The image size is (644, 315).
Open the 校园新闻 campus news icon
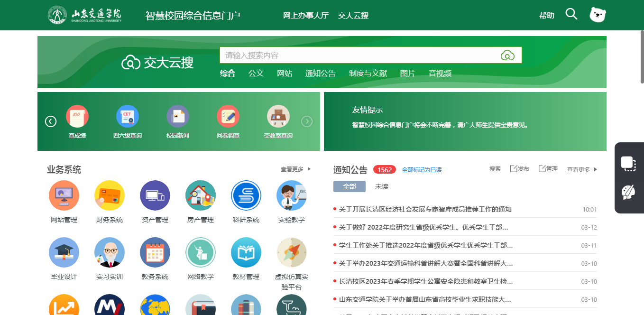pos(178,117)
